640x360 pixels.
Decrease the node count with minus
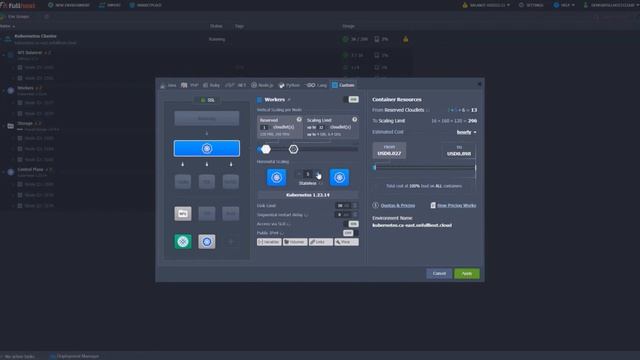coord(299,174)
